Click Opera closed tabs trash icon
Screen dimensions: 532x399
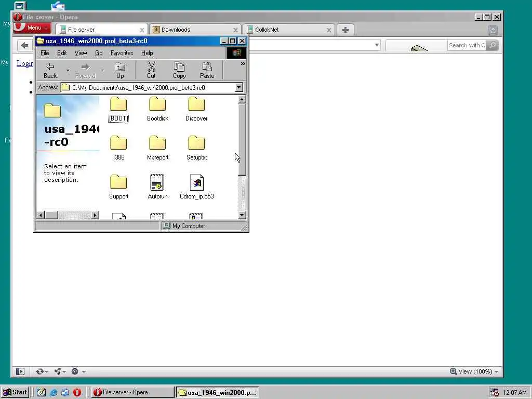point(493,31)
